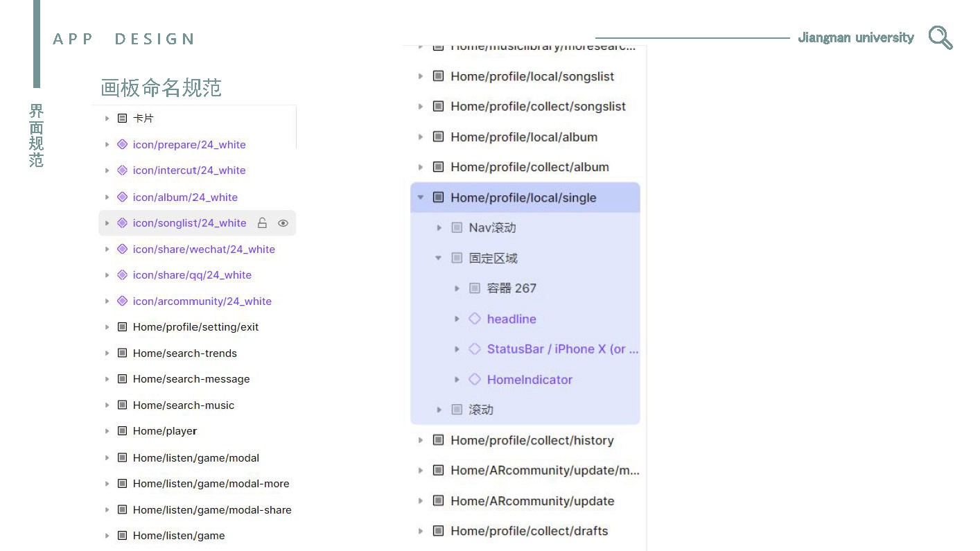Click artboard icon of Home/search-trends

[122, 353]
